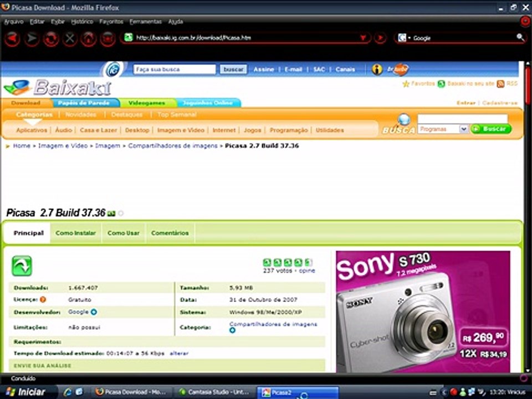Click the search magnifier icon
This screenshot has width=532, height=399.
tap(520, 37)
